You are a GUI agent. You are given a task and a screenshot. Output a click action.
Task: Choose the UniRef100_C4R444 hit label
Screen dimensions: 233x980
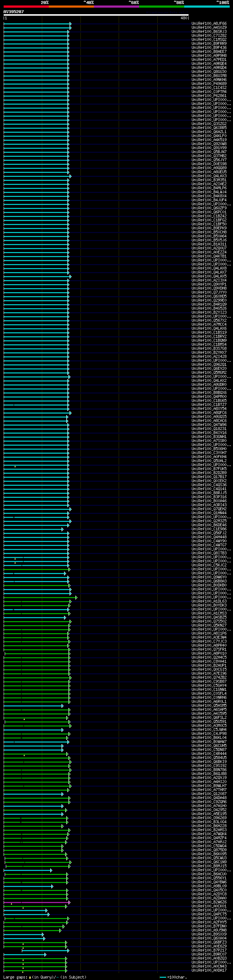[209, 754]
